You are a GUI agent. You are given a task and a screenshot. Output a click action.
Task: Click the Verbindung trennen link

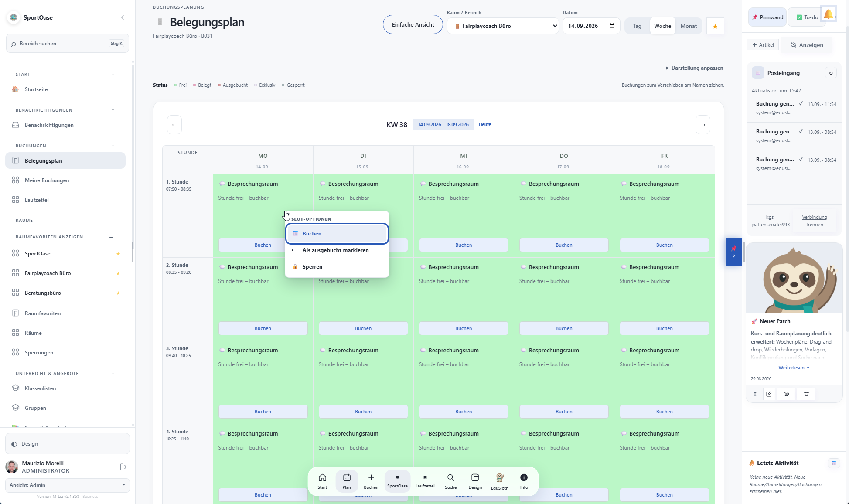815,221
